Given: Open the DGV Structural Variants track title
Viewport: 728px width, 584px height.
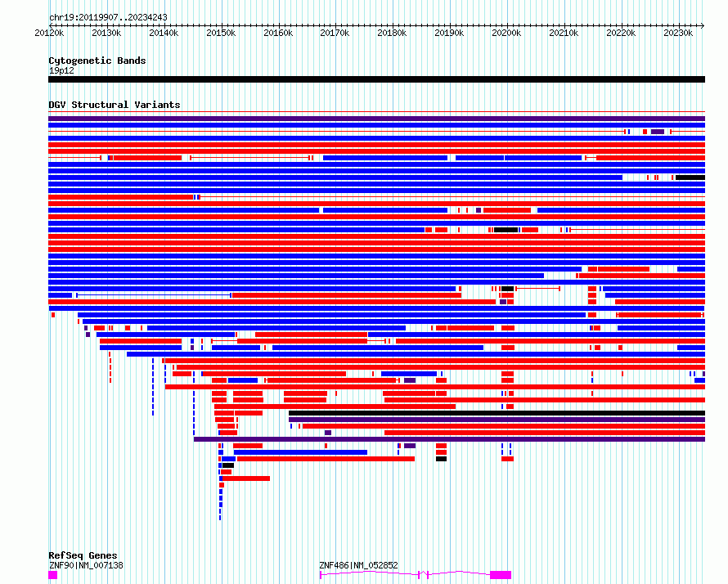Looking at the screenshot, I should click(x=115, y=105).
